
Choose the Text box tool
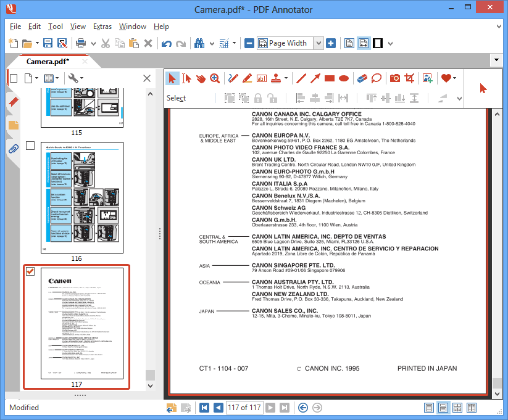click(262, 78)
